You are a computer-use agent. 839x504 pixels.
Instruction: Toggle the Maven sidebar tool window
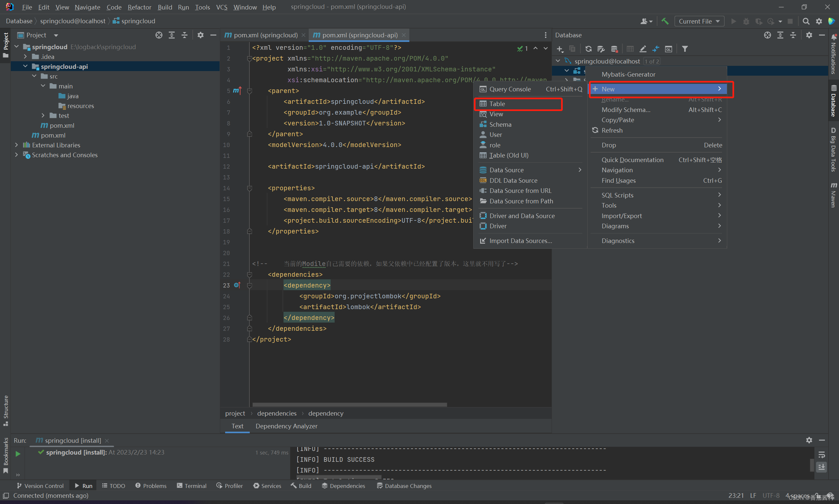pos(833,195)
